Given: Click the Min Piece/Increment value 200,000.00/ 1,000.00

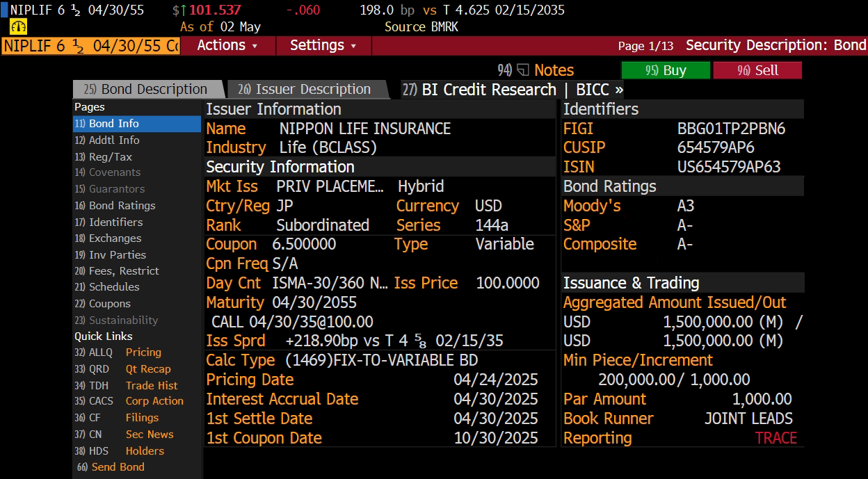Looking at the screenshot, I should pos(674,380).
